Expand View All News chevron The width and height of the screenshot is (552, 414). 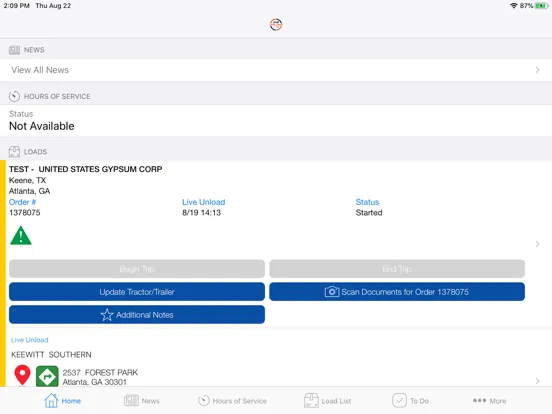point(537,70)
